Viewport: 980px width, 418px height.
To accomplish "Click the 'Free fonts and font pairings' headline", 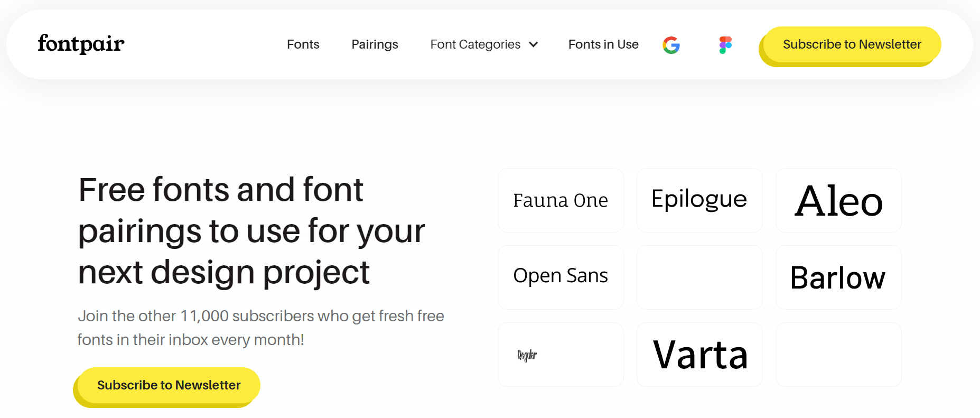I will pos(251,231).
